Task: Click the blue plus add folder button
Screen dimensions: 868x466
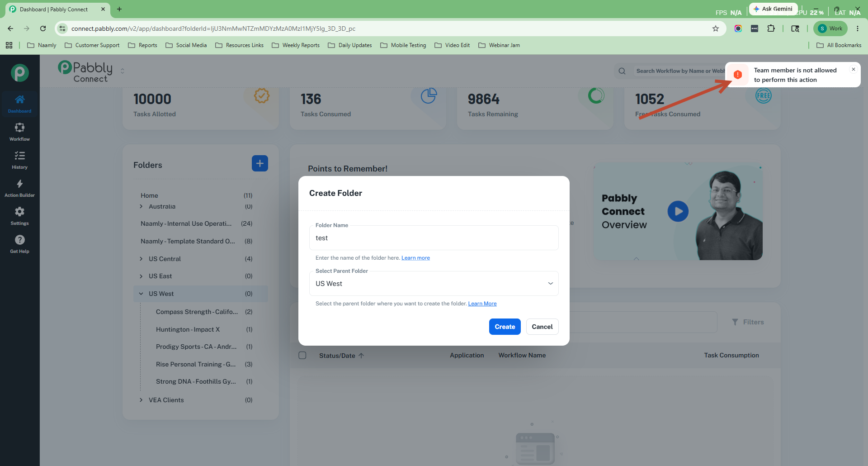Action: (x=260, y=163)
